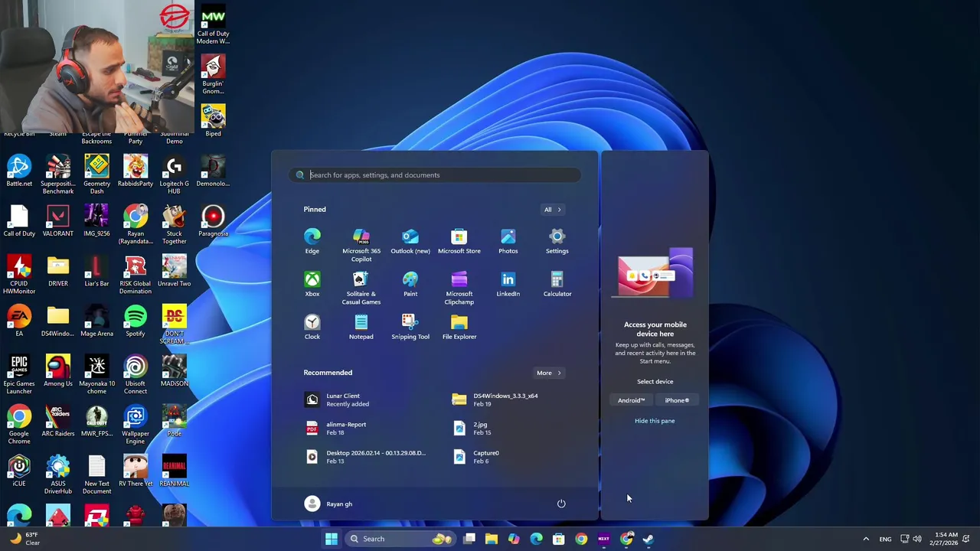Open Steam from the taskbar

pyautogui.click(x=648, y=539)
